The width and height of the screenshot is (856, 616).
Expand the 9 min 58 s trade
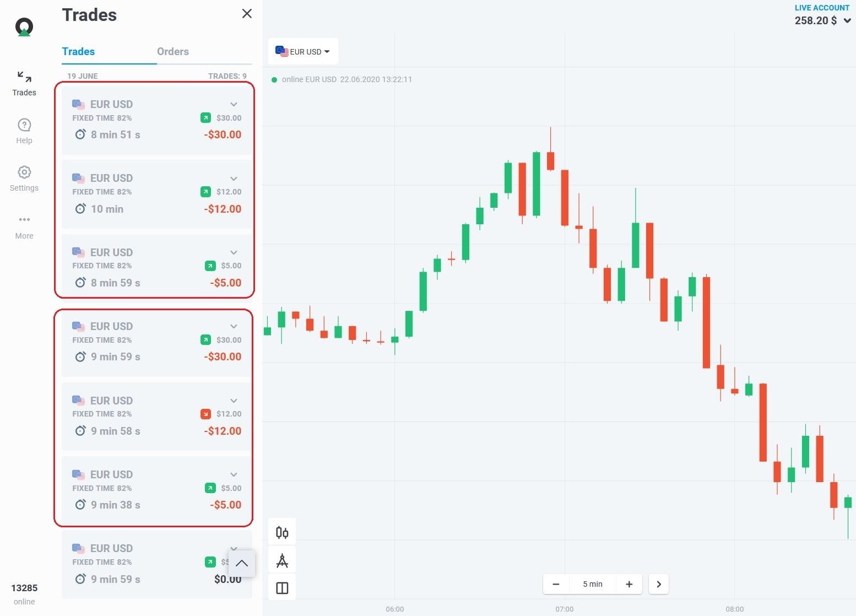(234, 401)
